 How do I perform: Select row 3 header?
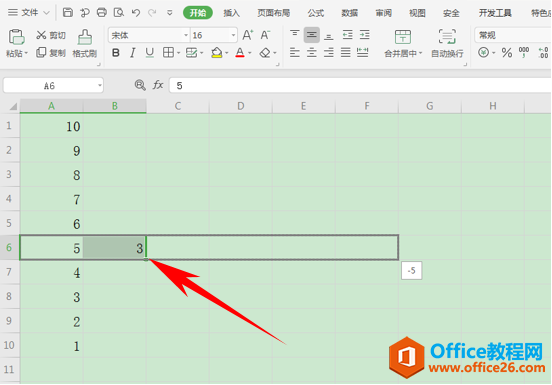[x=9, y=174]
